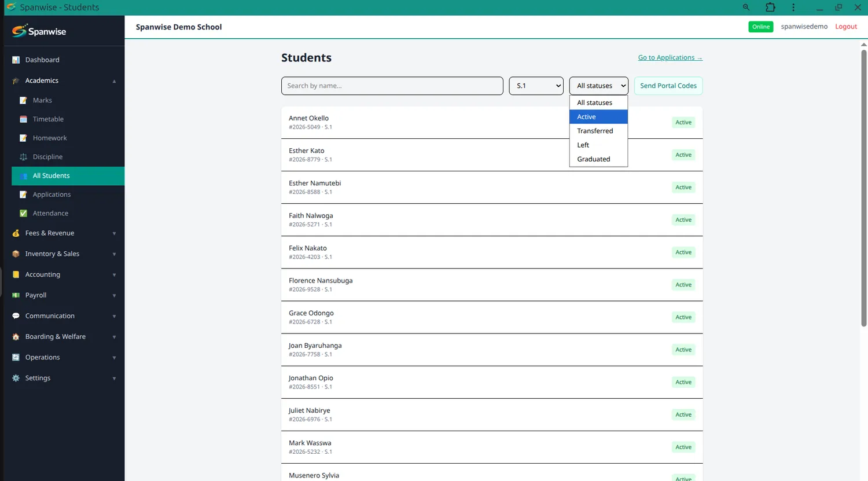Click the Dashboard chart icon in sidebar
Viewport: 868px width, 481px height.
click(x=16, y=60)
